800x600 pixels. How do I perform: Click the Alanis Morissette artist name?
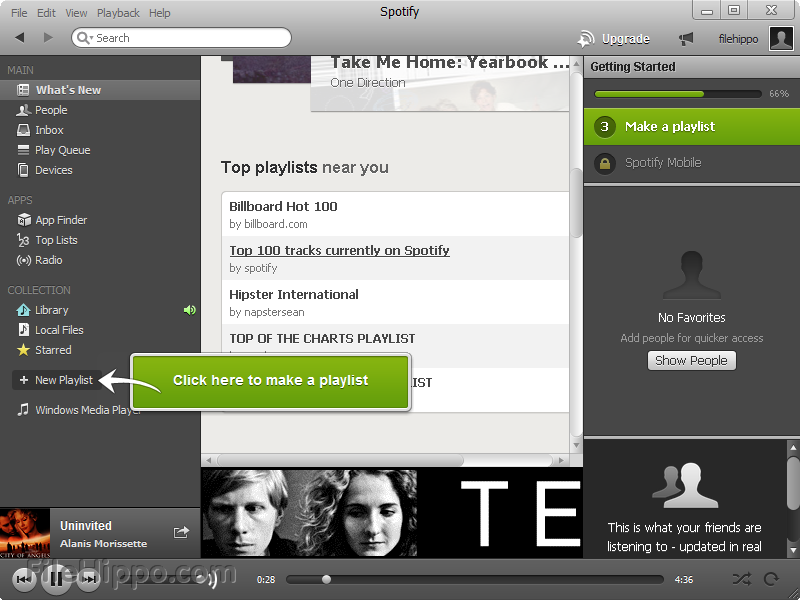(x=104, y=544)
